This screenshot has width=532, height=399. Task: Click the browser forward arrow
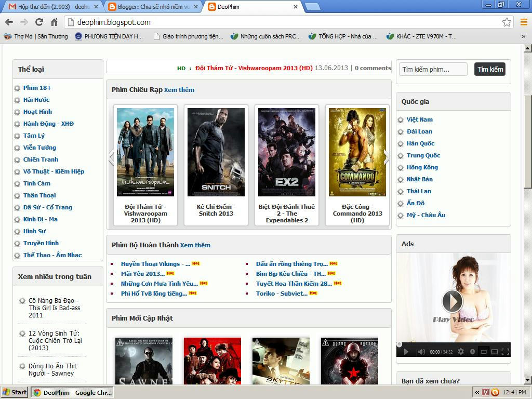[24, 22]
